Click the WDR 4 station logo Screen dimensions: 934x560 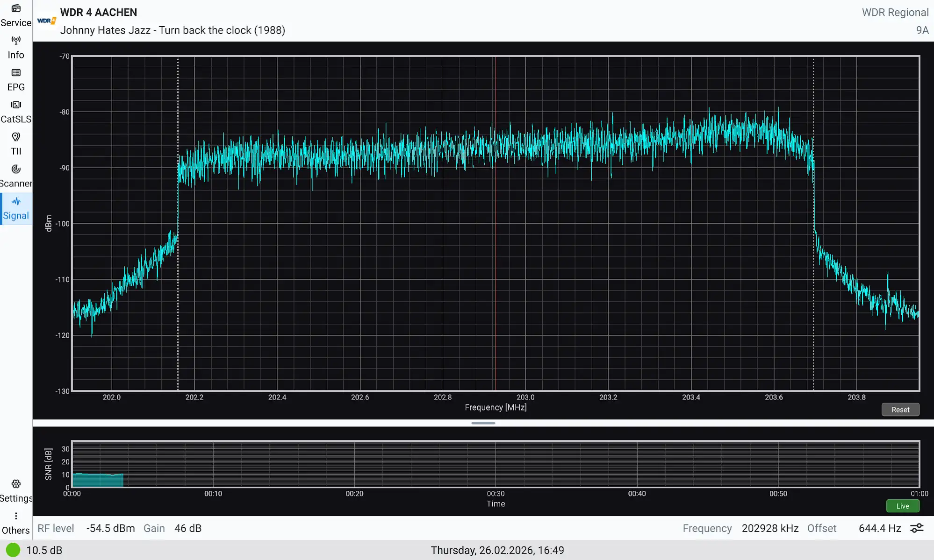47,21
